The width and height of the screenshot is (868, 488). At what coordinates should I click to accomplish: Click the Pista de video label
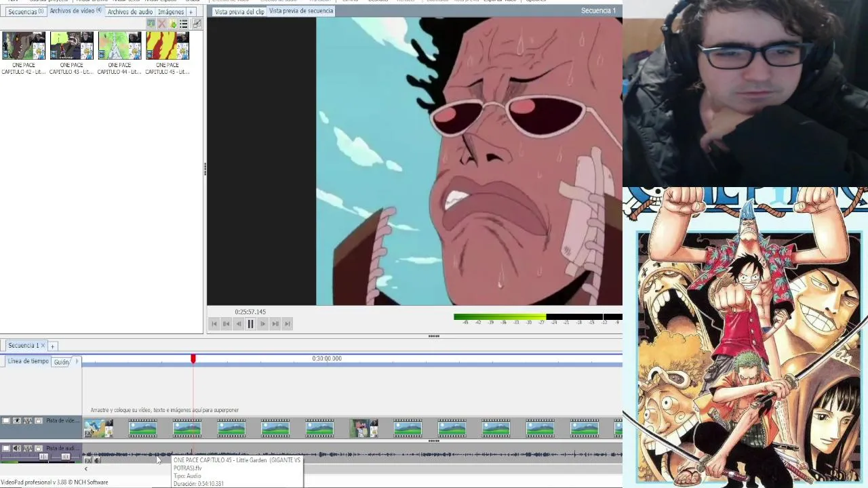63,421
